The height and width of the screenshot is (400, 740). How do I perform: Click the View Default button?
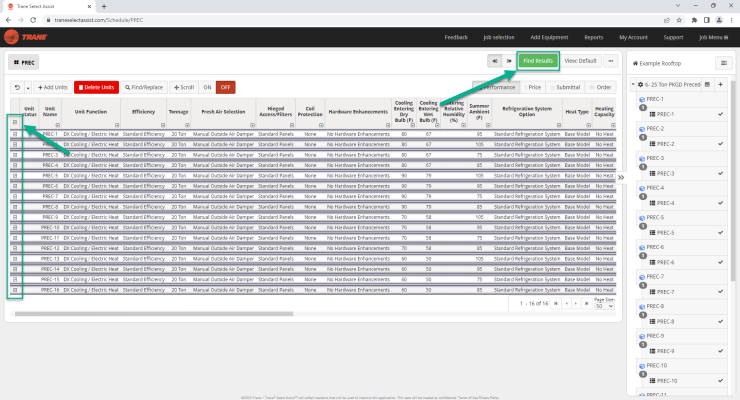580,61
